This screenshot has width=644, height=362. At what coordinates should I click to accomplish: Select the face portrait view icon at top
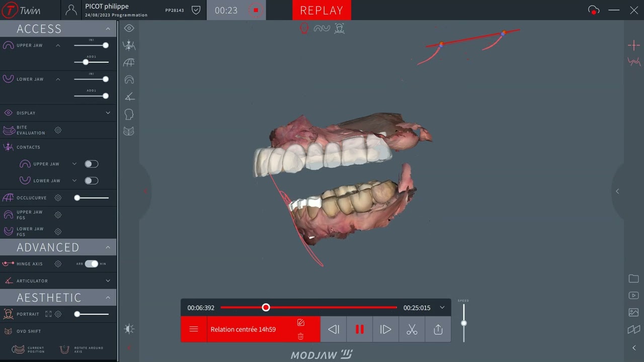point(340,29)
